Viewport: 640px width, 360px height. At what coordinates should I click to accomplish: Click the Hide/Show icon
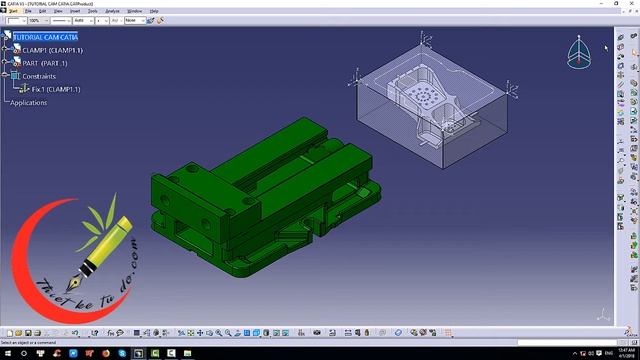[276, 333]
